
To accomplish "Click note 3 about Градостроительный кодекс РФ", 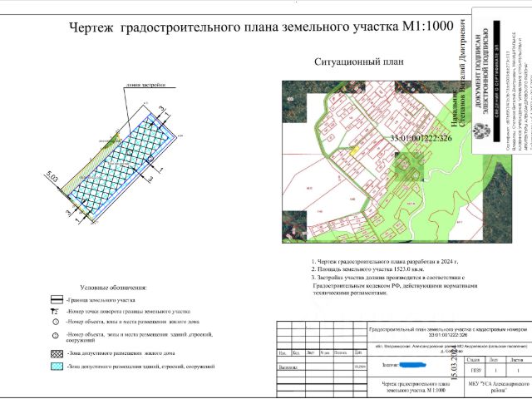I will coord(395,285).
